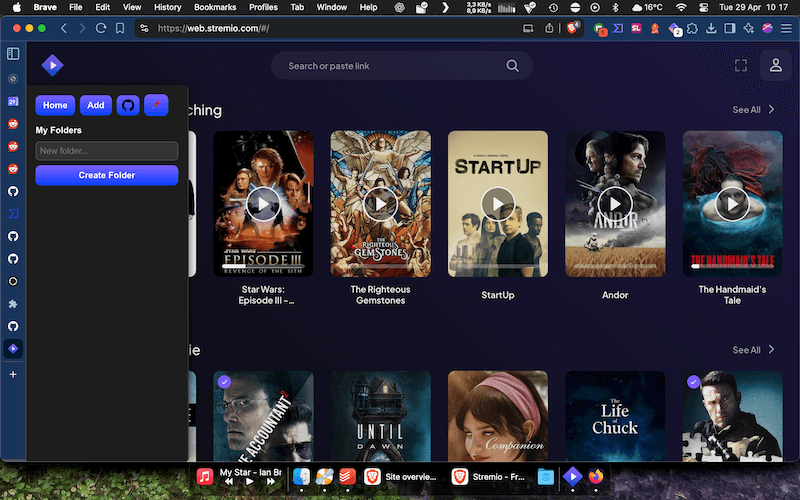This screenshot has width=800, height=500.
Task: Enter fullscreen with the header fullscreen icon
Action: click(740, 65)
